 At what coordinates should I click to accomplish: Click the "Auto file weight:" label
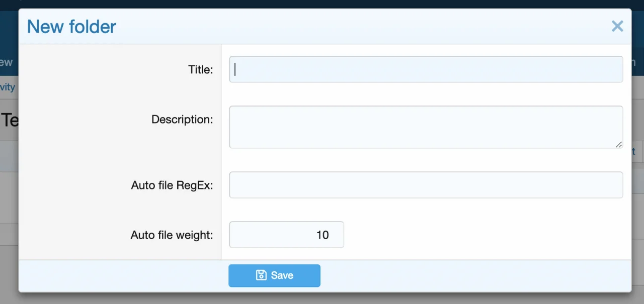172,235
